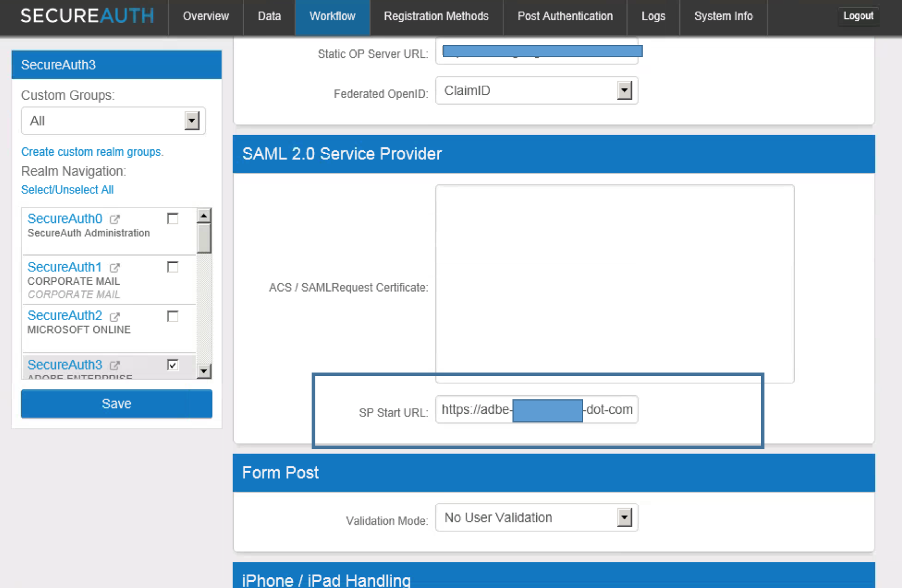Screen dimensions: 902x588
Task: Click the realm list scrollbar down arrow
Action: (204, 371)
